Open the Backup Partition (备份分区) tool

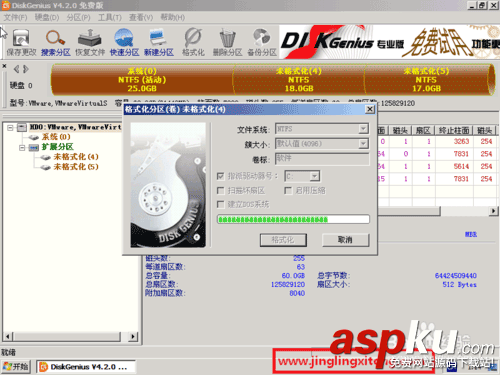point(262,42)
